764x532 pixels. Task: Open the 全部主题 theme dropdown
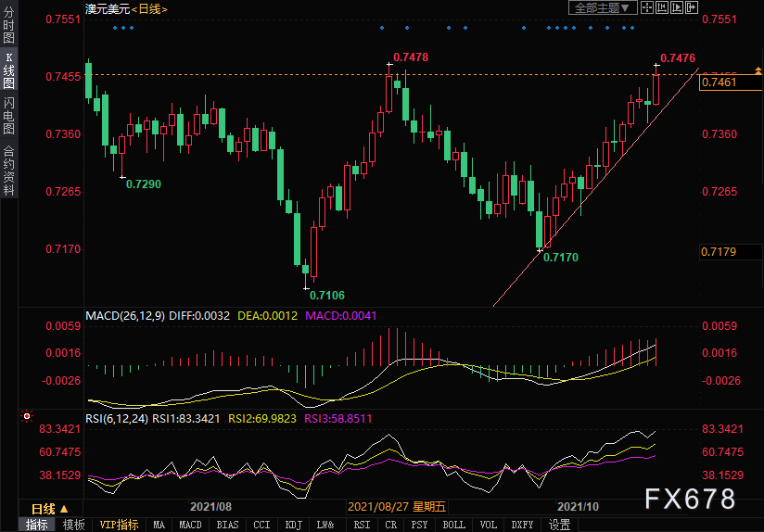[602, 7]
